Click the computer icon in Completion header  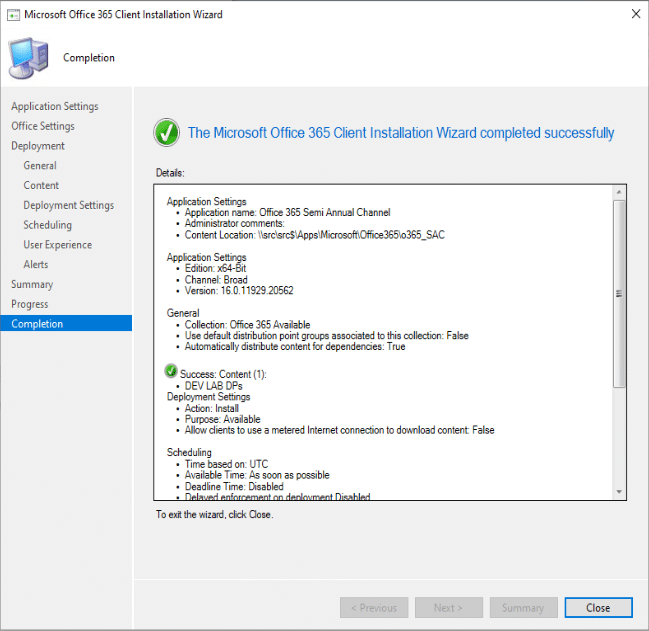tap(30, 58)
